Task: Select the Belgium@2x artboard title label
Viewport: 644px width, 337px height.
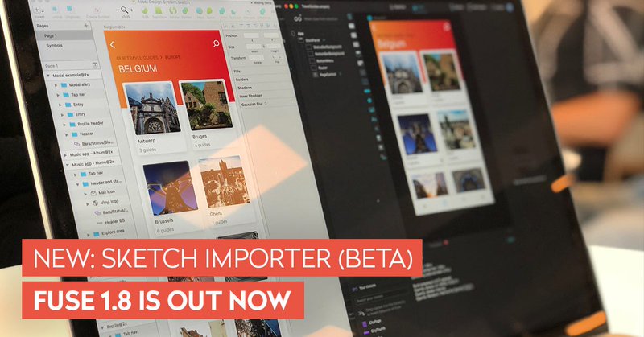Action: coord(113,27)
